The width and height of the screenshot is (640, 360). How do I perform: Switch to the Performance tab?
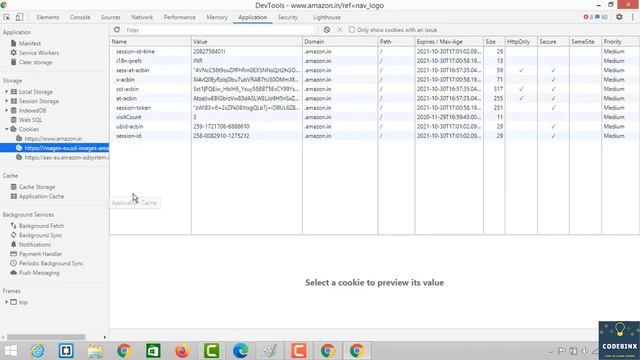pos(180,17)
